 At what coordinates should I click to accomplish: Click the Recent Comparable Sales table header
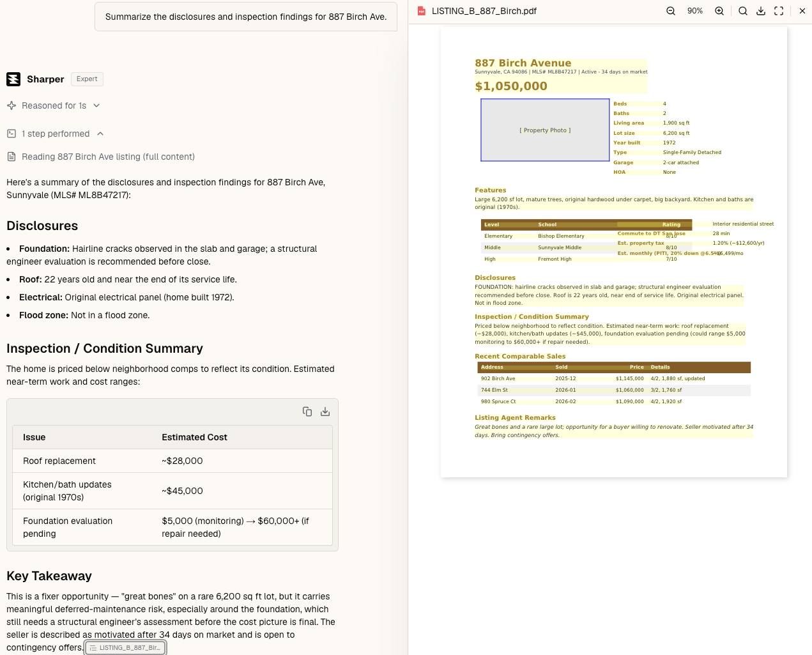click(x=614, y=367)
